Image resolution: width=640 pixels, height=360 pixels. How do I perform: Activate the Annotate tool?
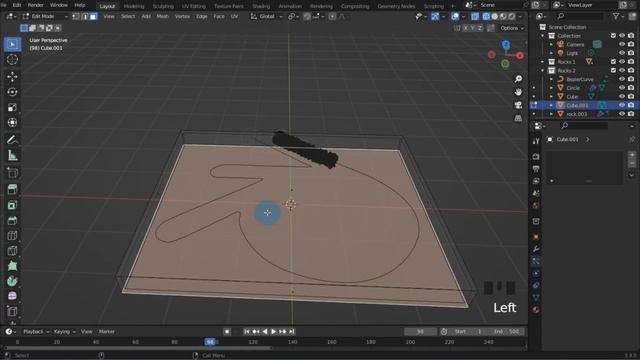12,140
